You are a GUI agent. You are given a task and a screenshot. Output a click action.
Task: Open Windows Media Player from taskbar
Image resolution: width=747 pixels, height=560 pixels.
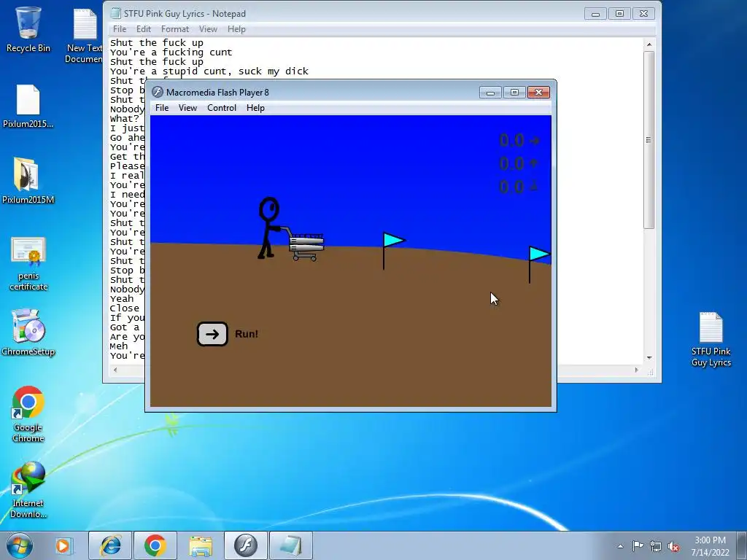(63, 545)
